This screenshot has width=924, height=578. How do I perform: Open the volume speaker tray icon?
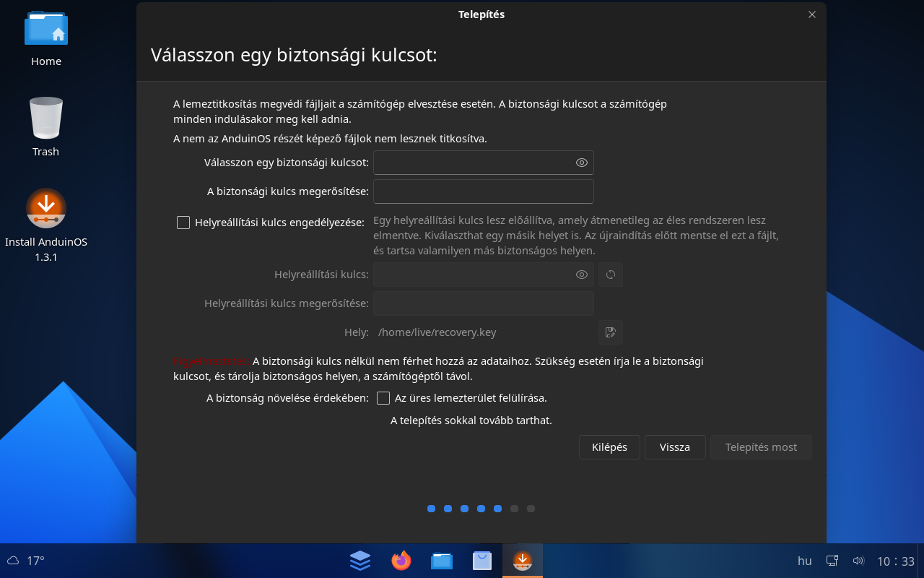(x=858, y=561)
